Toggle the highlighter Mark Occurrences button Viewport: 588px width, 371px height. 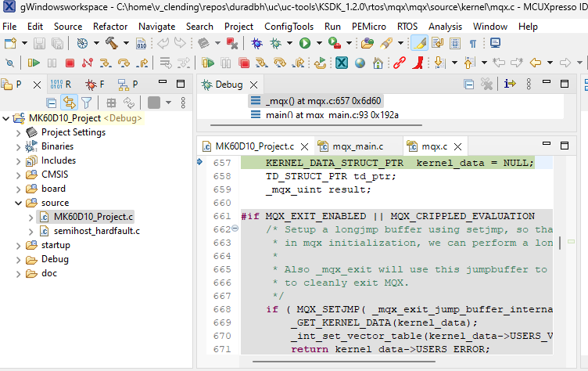pyautogui.click(x=420, y=43)
